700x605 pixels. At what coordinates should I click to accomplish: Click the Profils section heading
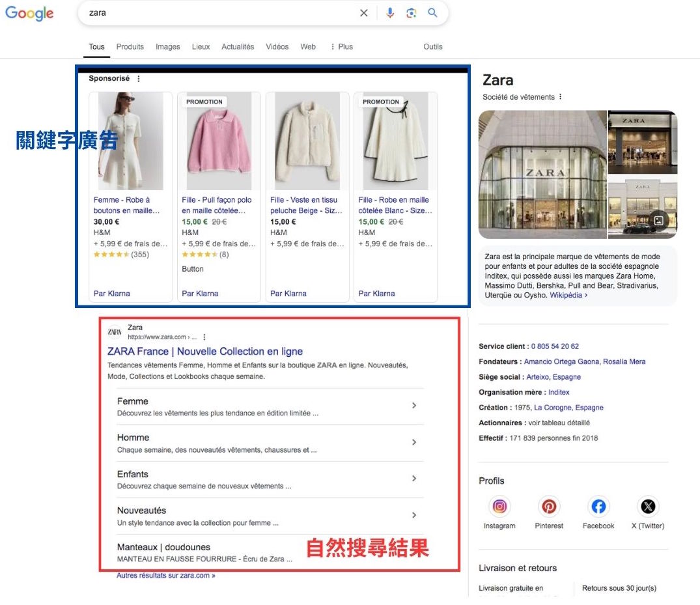point(492,481)
